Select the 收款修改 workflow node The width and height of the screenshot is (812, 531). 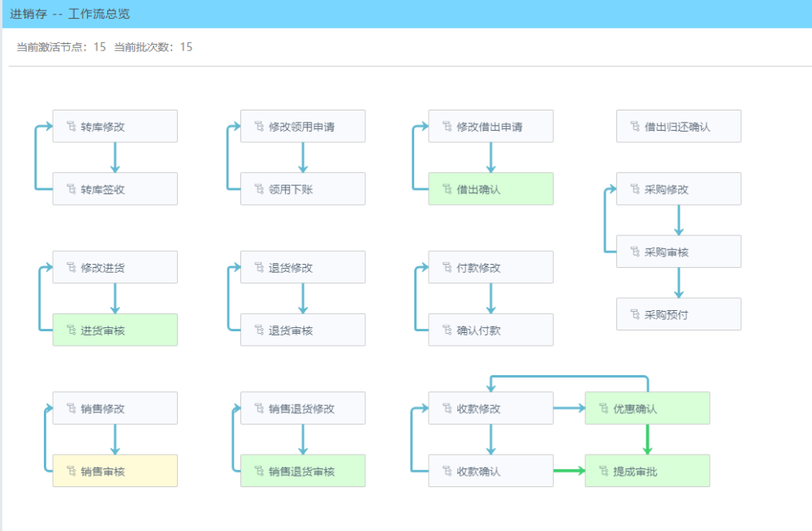[491, 408]
